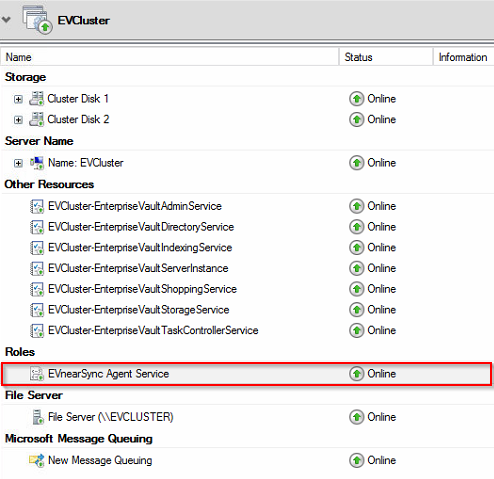Click the Storage group heading
This screenshot has width=494, height=479.
tap(25, 77)
